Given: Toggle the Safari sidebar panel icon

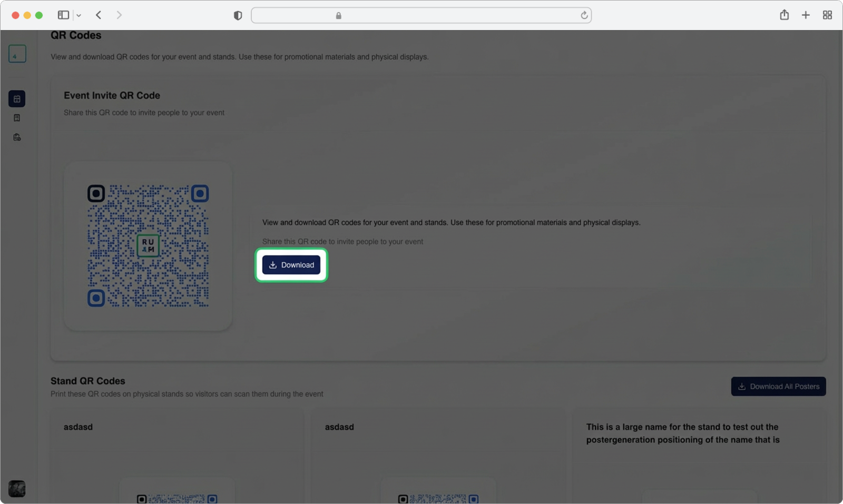Looking at the screenshot, I should point(63,15).
